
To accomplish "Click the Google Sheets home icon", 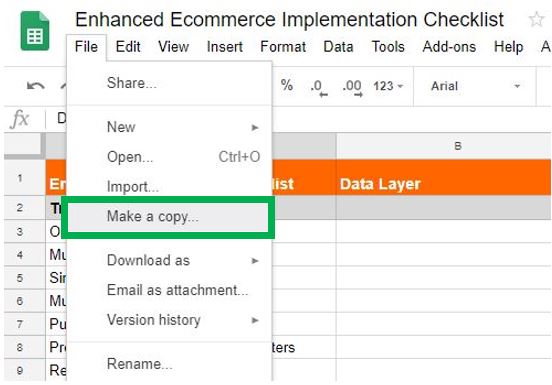I will click(34, 31).
